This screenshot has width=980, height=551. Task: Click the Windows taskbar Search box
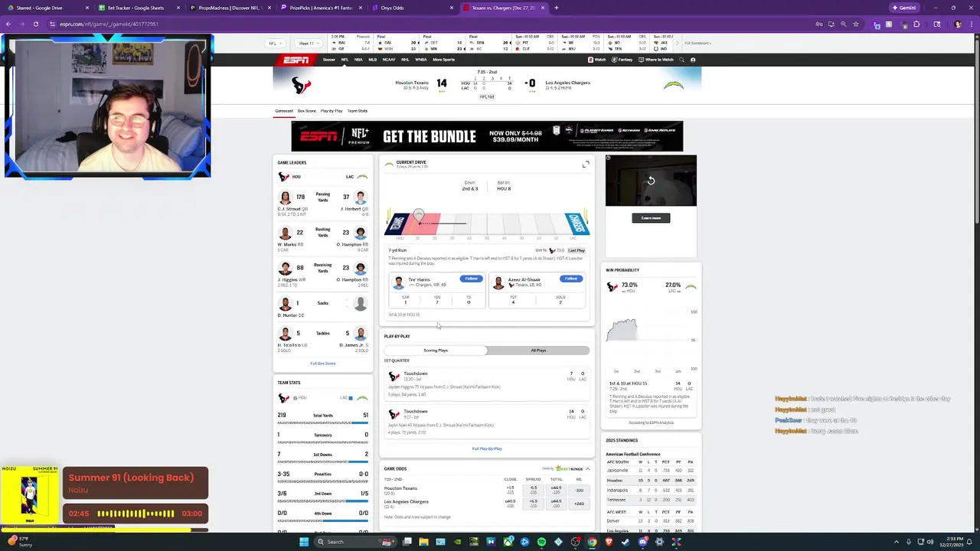(x=355, y=542)
